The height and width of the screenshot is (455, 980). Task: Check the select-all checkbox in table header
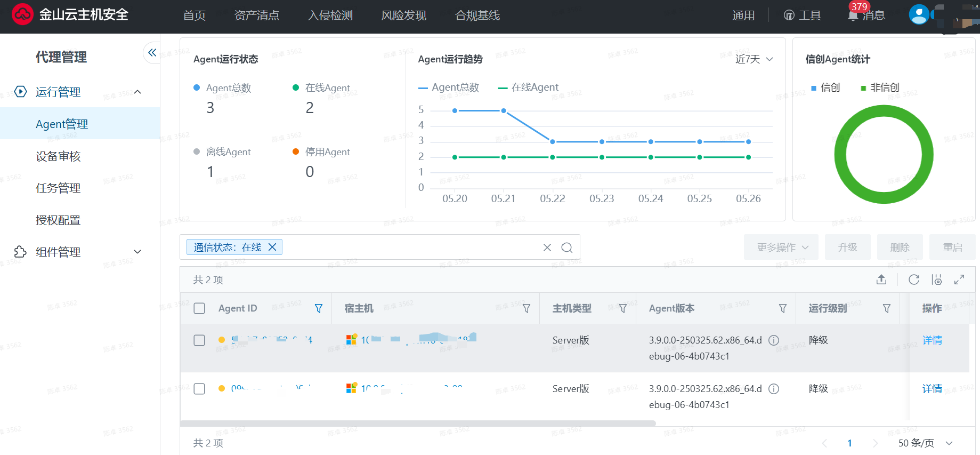[x=199, y=308]
